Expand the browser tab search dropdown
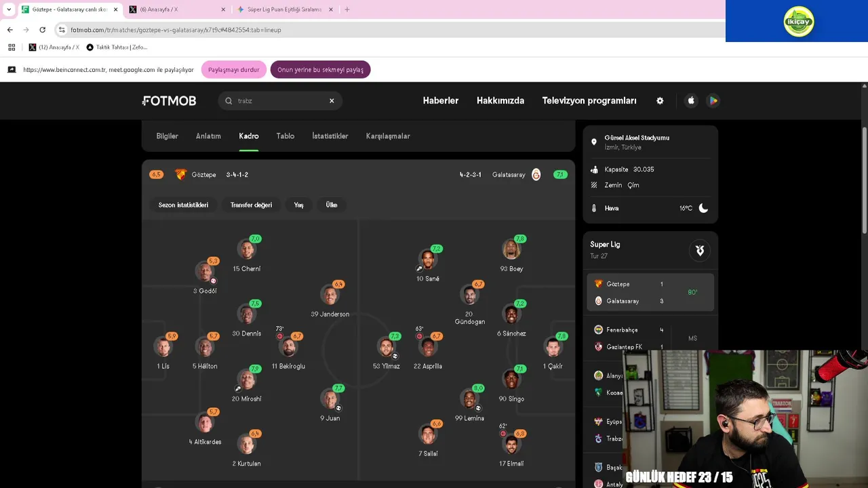Viewport: 868px width, 488px height. pyautogui.click(x=9, y=9)
